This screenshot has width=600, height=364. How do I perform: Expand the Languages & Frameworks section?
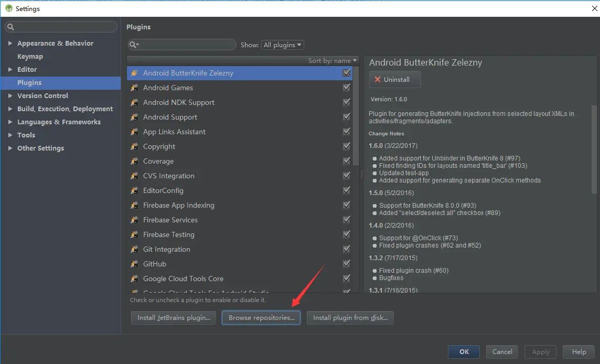tap(10, 122)
